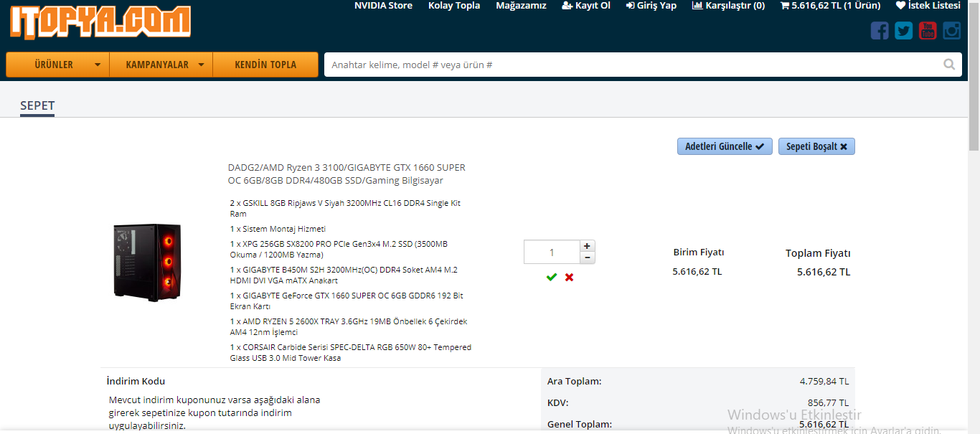The width and height of the screenshot is (980, 434).
Task: Click the GIGABYTE B450M S2H line
Action: click(344, 275)
